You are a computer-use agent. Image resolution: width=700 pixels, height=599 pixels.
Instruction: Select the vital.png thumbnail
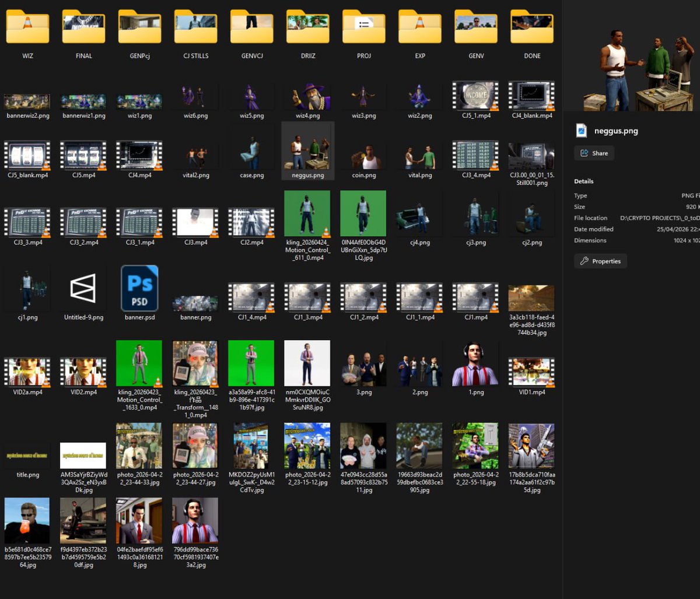coord(419,156)
